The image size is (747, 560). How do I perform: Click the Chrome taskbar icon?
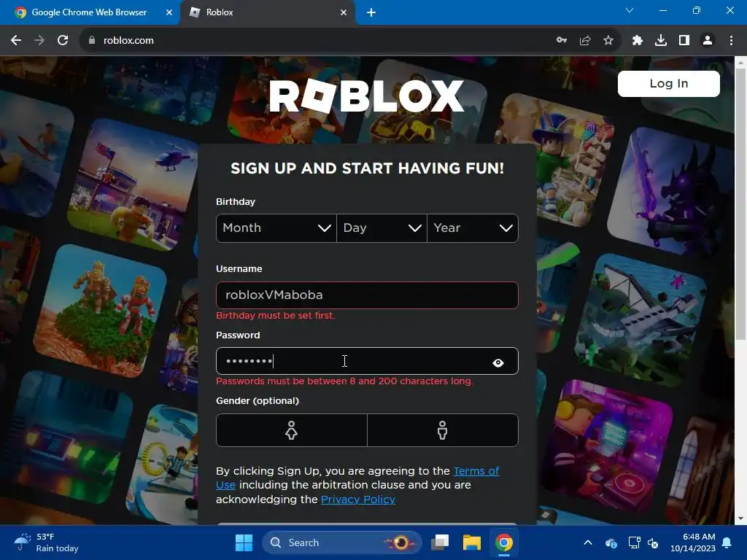point(503,542)
